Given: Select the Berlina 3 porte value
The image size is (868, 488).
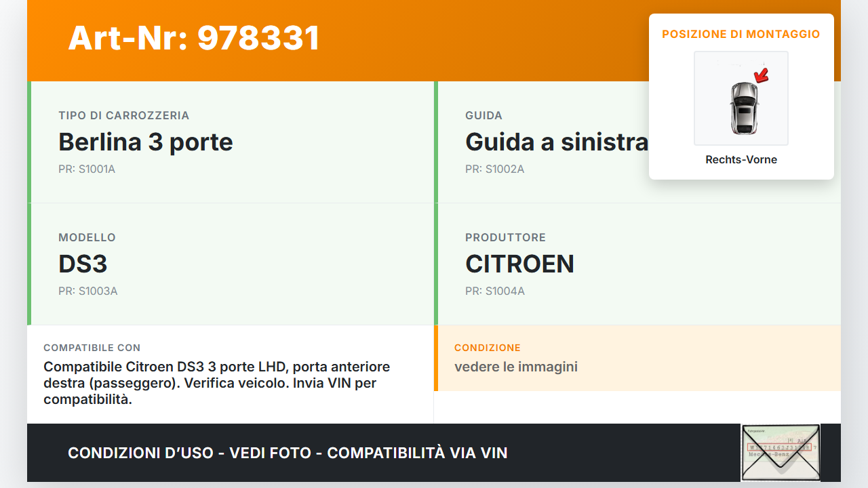Looking at the screenshot, I should click(x=146, y=142).
